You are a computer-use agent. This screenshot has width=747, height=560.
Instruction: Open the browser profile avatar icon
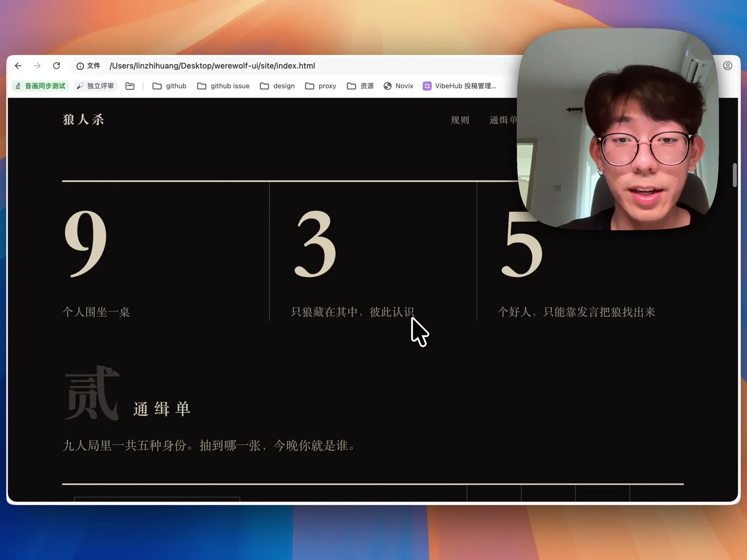[x=727, y=66]
